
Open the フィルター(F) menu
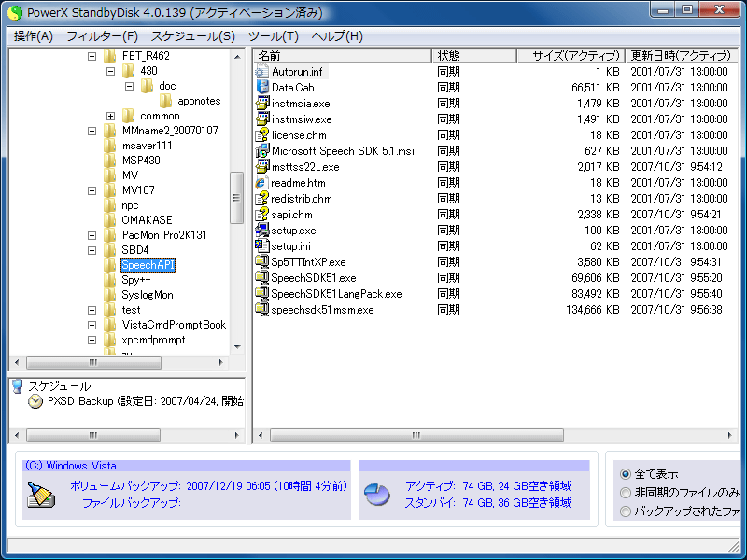click(x=102, y=36)
